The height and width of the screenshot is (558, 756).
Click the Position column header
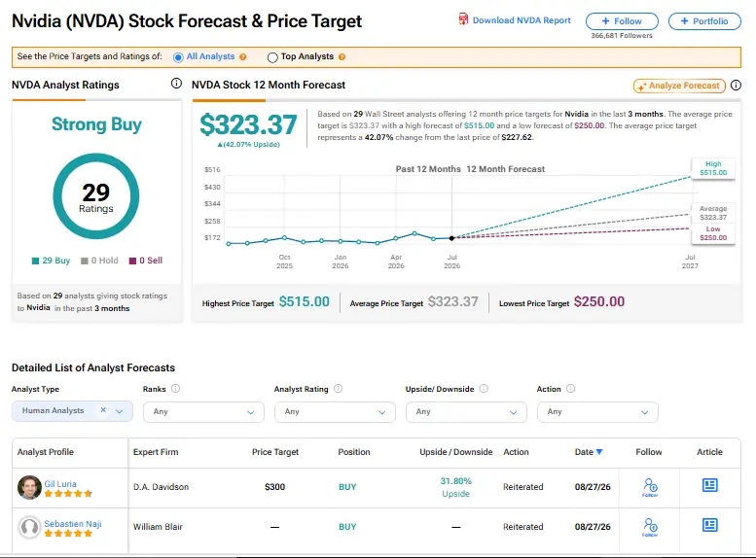[354, 452]
